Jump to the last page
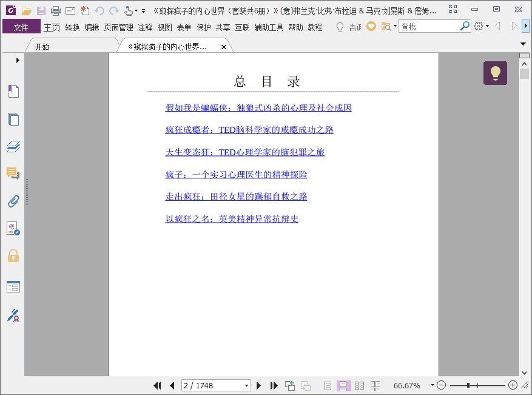Viewport: 532px width, 395px height. coord(274,385)
